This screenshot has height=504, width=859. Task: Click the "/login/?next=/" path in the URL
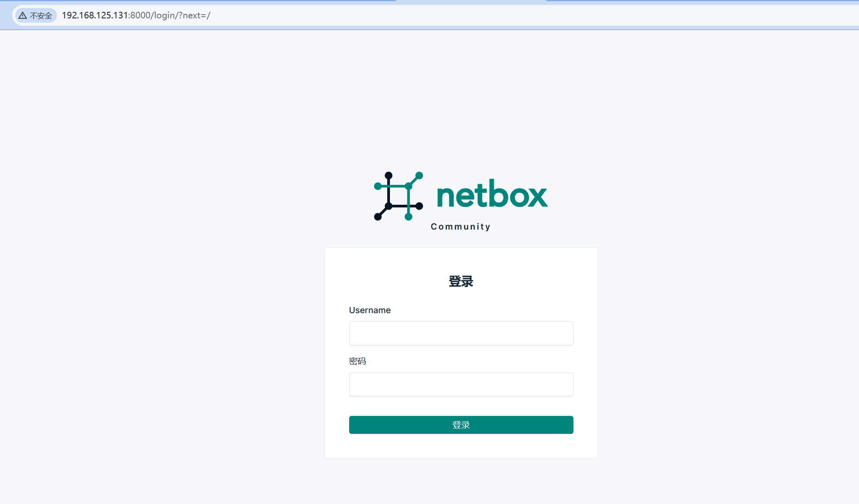tap(181, 15)
